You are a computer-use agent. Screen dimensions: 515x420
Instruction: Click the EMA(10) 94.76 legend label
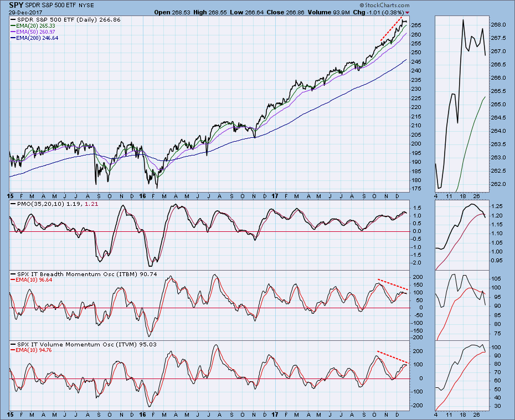34,350
